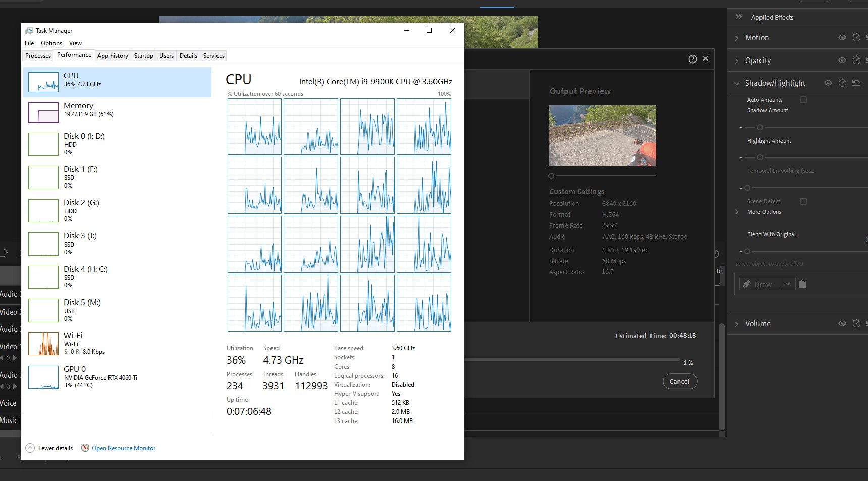The width and height of the screenshot is (868, 481).
Task: Select the pen icon inside the Draw button
Action: [747, 284]
